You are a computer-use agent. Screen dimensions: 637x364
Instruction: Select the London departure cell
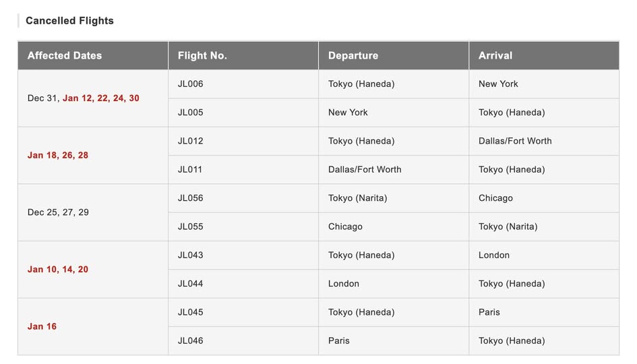344,284
